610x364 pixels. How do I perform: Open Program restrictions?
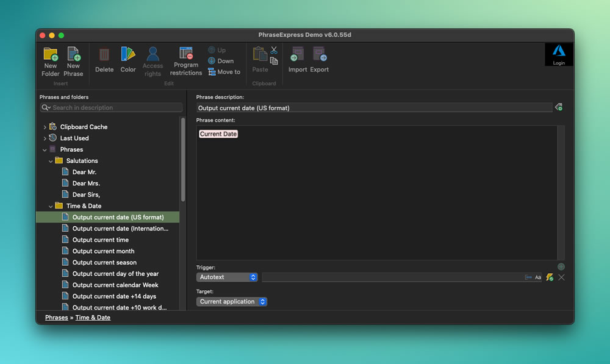186,62
